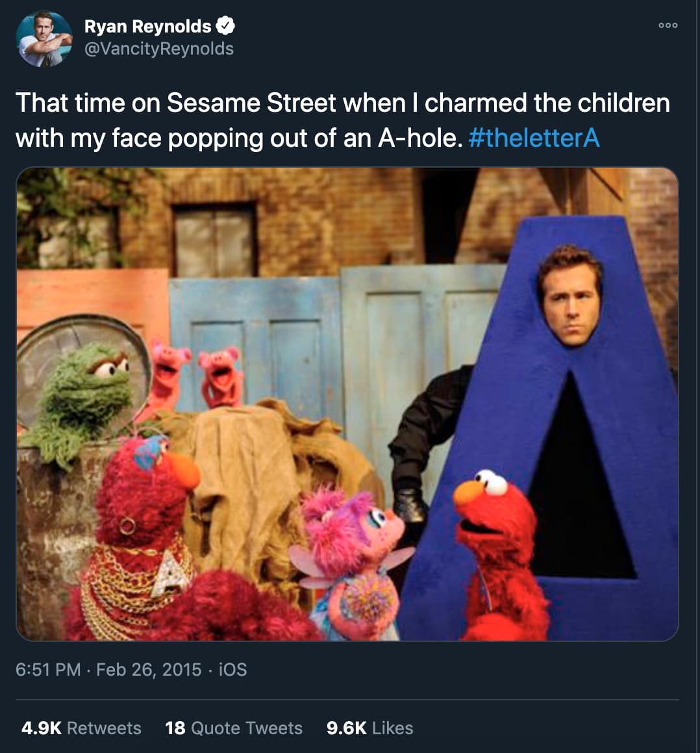The height and width of the screenshot is (753, 700).
Task: Open the #theletterA hashtag feed
Action: coord(534,138)
